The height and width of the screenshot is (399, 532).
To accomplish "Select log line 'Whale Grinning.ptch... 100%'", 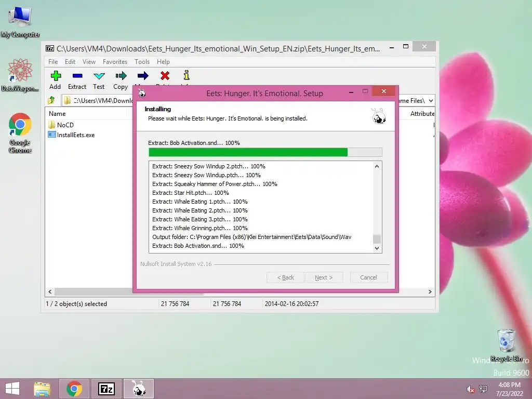I will [x=200, y=228].
